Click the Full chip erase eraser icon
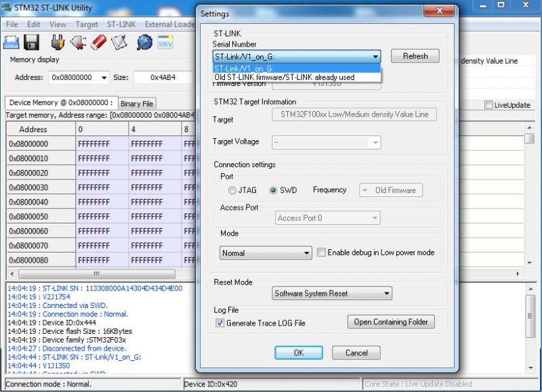 [x=99, y=43]
